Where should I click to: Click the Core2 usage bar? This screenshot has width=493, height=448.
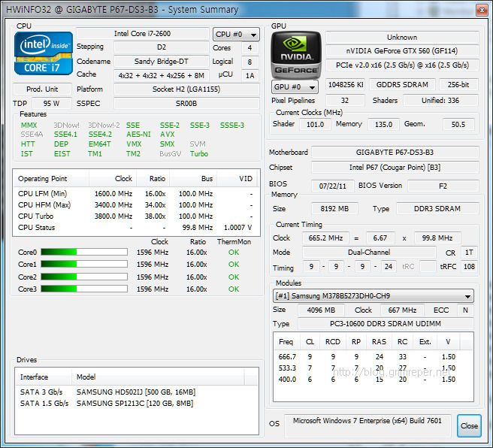(x=84, y=277)
